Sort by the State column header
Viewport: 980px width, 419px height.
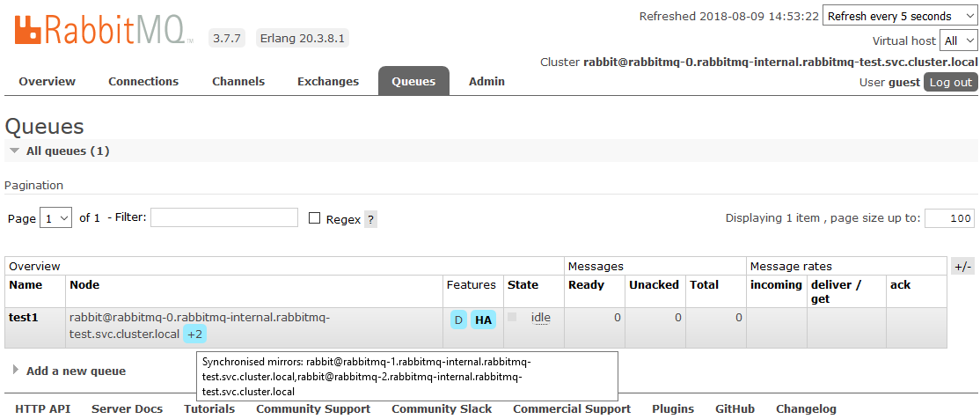coord(523,284)
